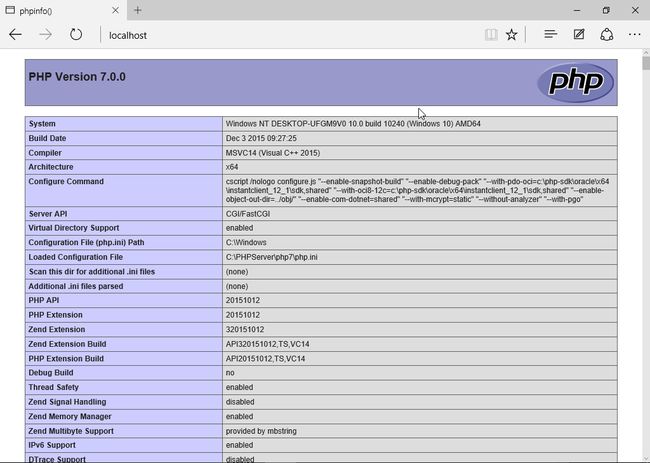Open the Hub lines icon

point(551,34)
